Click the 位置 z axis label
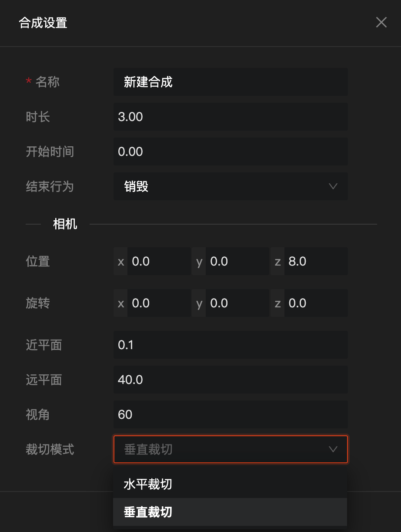This screenshot has height=532, width=401. [x=277, y=261]
